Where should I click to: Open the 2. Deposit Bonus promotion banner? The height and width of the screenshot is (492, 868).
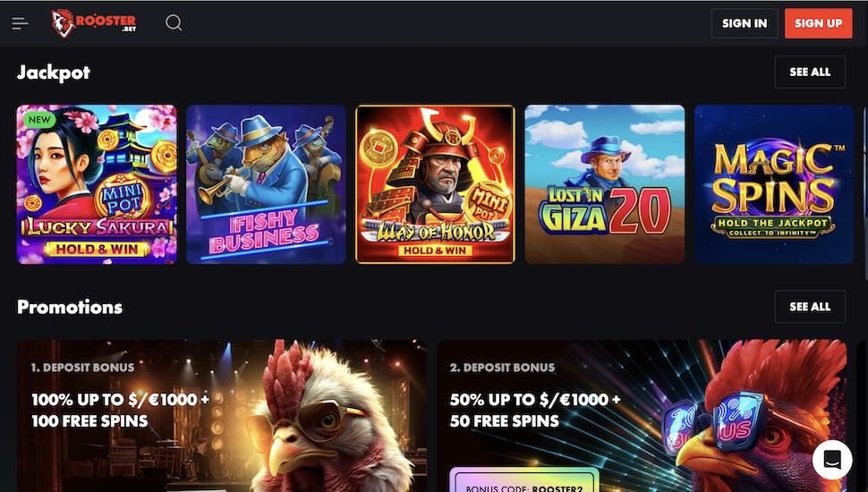(x=642, y=416)
